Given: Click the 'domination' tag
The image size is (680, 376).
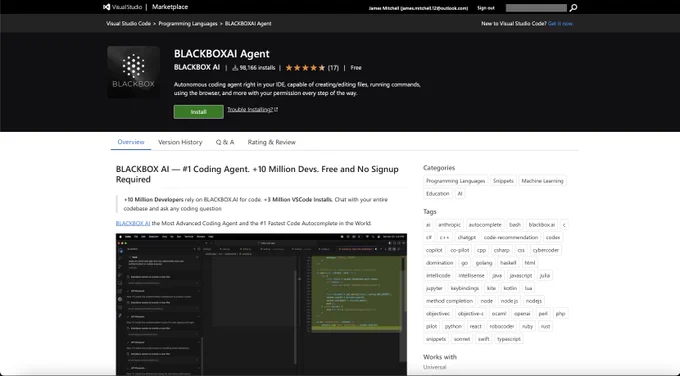Looking at the screenshot, I should point(439,263).
